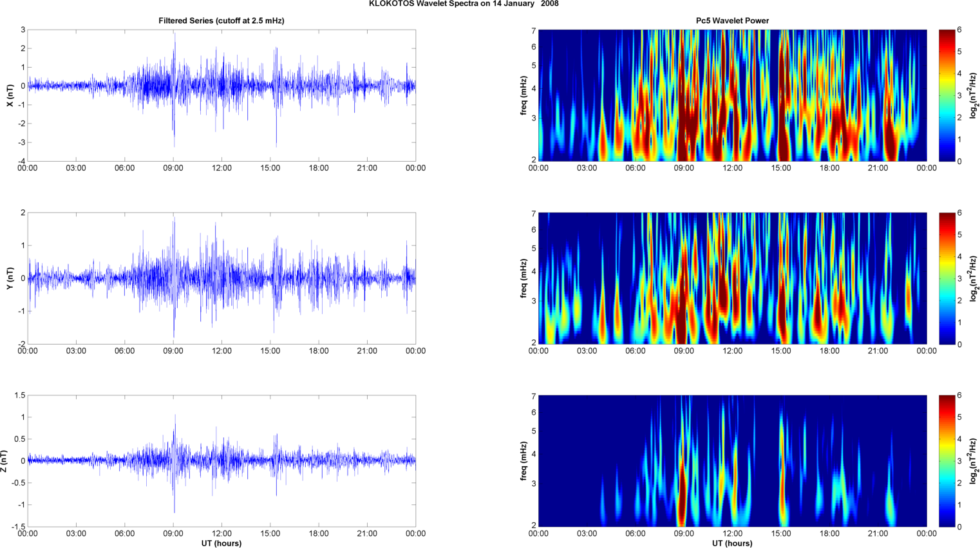The width and height of the screenshot is (980, 548).
Task: Click freq (mHz) label of Y wavelet spectrum
Action: pyautogui.click(x=524, y=278)
